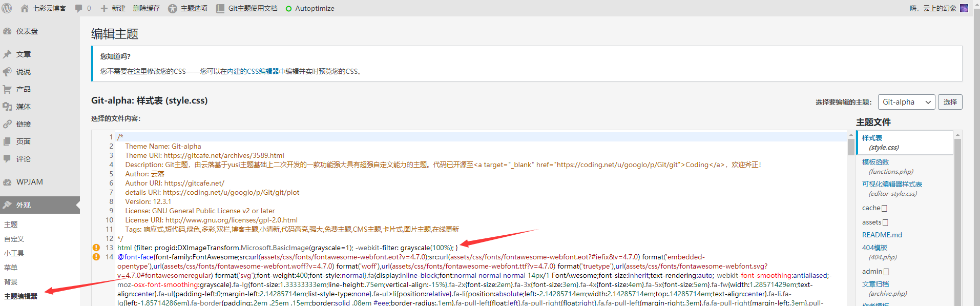This screenshot has width=980, height=306.
Task: Click the 产品 shopping cart icon
Action: [x=7, y=89]
